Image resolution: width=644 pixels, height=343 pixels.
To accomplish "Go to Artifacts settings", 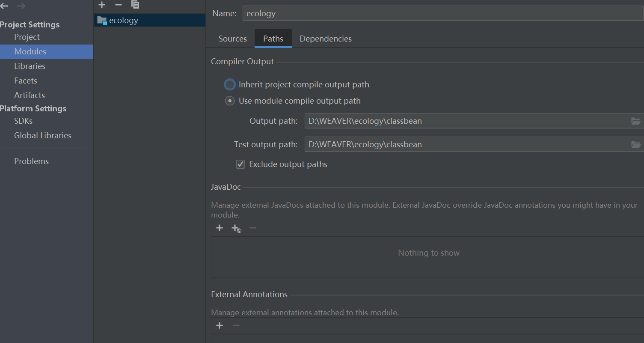I will coord(30,95).
